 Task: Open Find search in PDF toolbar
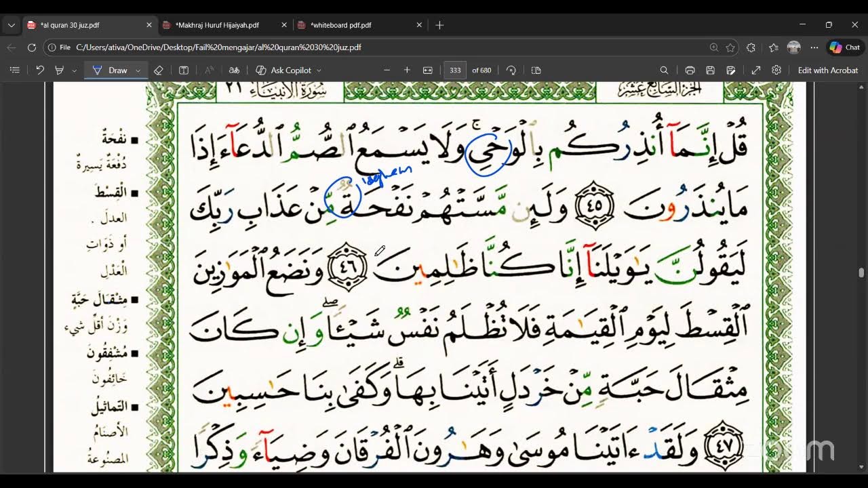pos(664,70)
